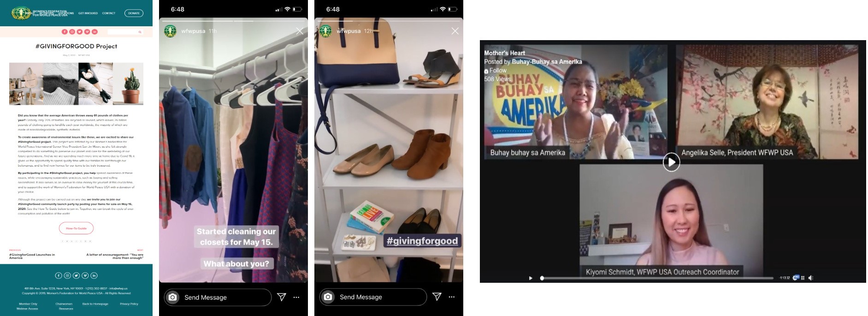The image size is (868, 316).
Task: Click the LinkedIn icon in the teal footer
Action: coord(94,275)
